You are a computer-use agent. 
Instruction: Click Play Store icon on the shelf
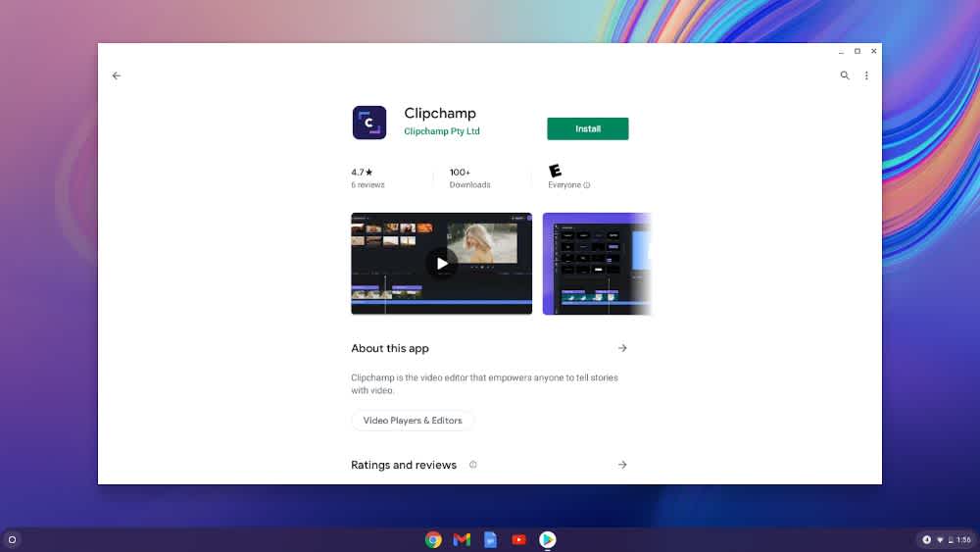pyautogui.click(x=548, y=539)
